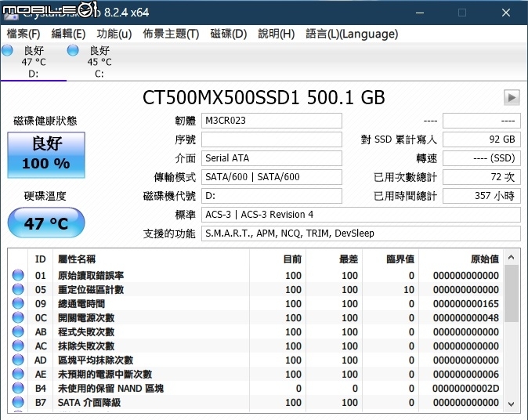528x420 pixels.
Task: Click total host writes value 92 GB
Action: (482, 139)
